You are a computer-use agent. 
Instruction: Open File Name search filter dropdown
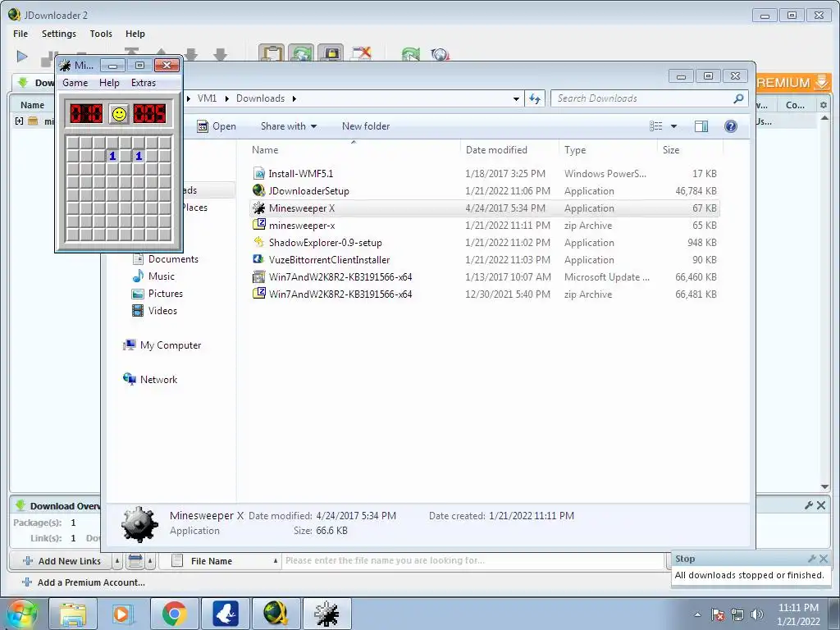coord(275,561)
